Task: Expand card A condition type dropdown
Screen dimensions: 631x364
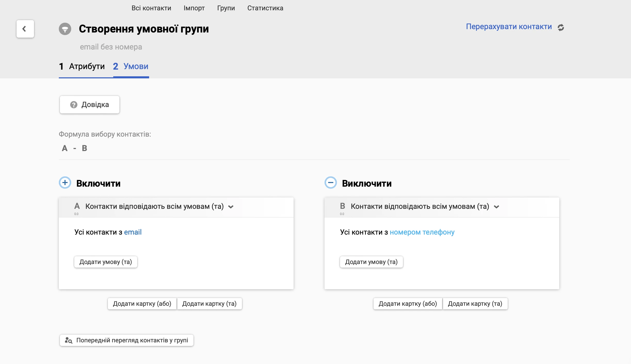Action: click(231, 207)
